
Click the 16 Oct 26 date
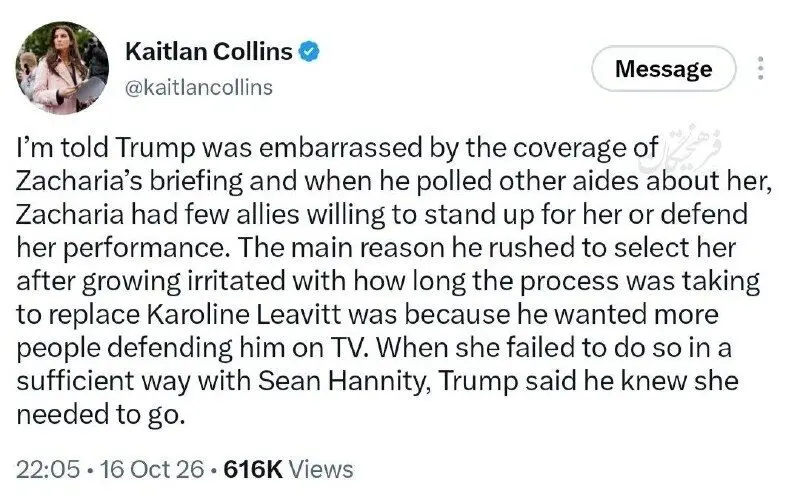point(152,469)
